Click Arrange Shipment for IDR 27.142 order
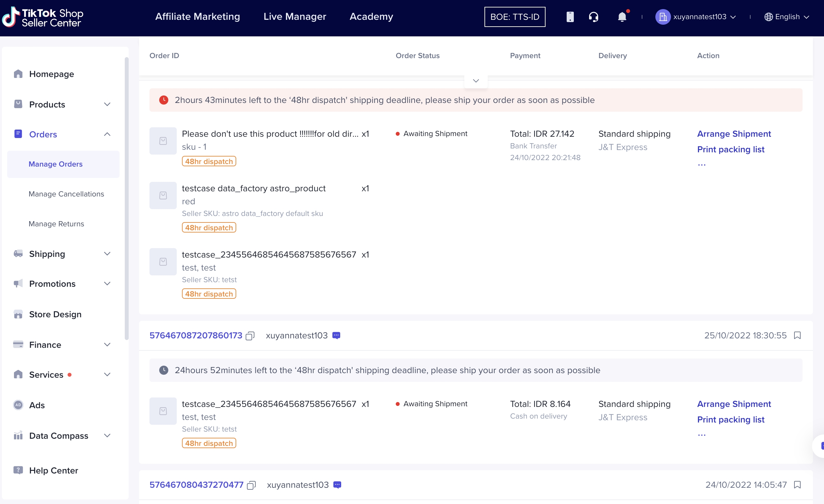 (734, 134)
